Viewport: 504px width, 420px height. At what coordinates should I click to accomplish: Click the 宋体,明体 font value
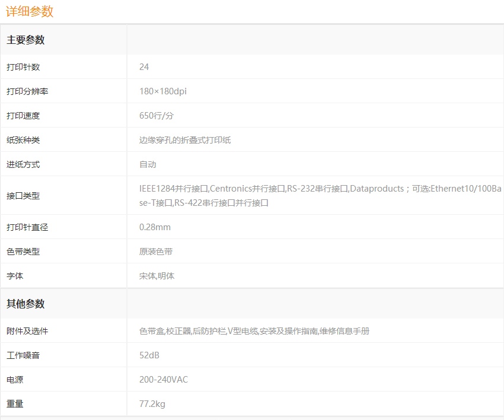coord(157,276)
